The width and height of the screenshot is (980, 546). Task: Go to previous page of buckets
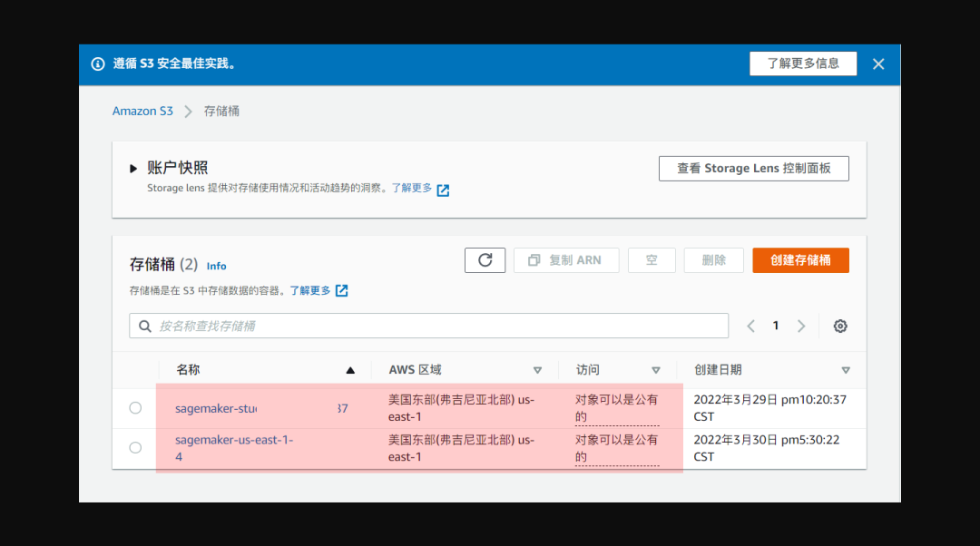[x=751, y=327]
